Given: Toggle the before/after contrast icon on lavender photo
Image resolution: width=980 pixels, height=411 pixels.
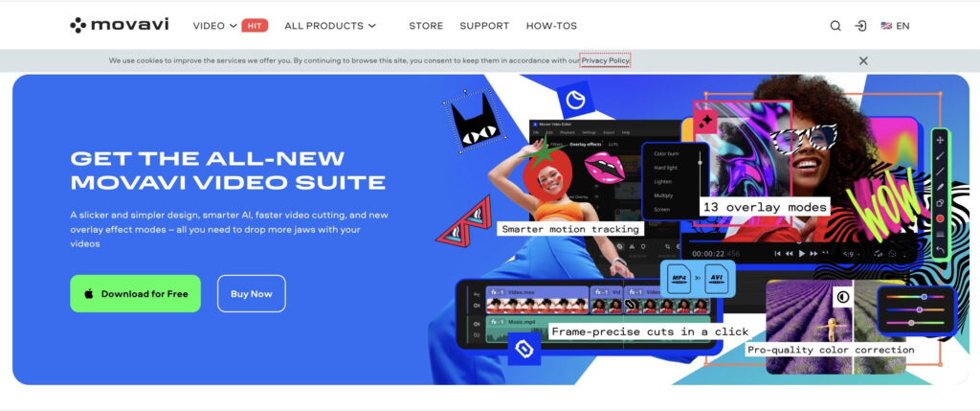Looking at the screenshot, I should pos(843,298).
